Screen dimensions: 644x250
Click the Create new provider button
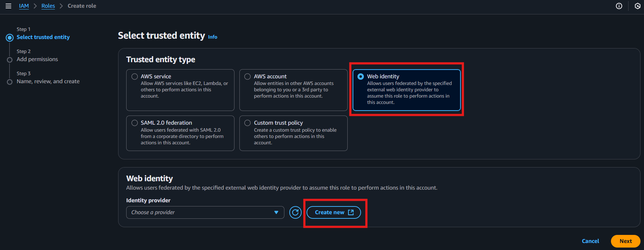pyautogui.click(x=334, y=212)
